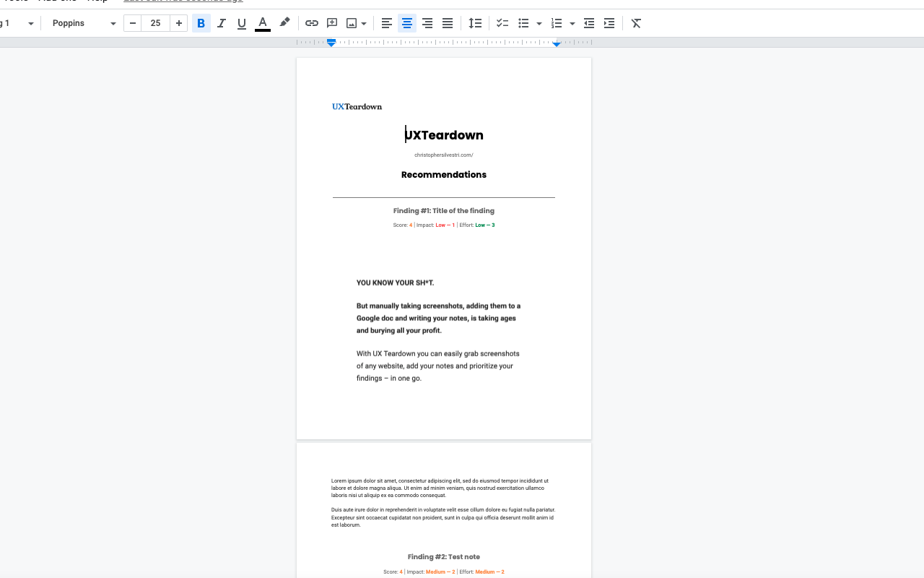Screen dimensions: 924x578
Task: Open line and paragraph spacing options
Action: coord(475,23)
